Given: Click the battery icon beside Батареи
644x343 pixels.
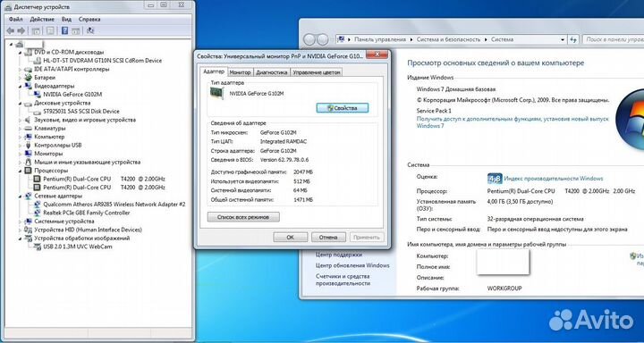Looking at the screenshot, I should (29, 78).
